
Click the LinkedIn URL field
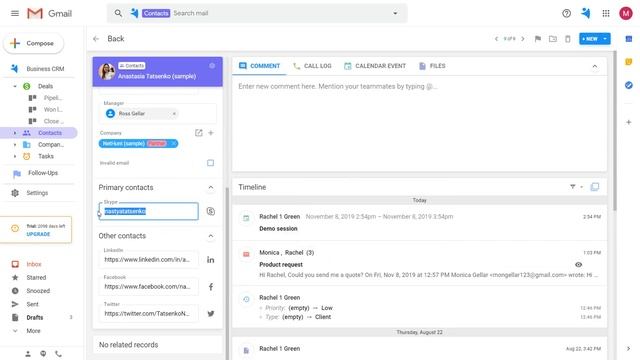(149, 260)
